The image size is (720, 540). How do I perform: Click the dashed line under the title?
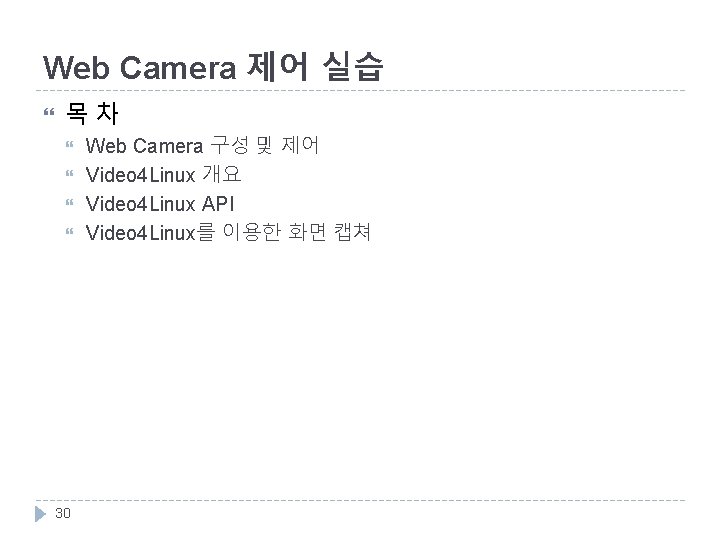coord(360,90)
